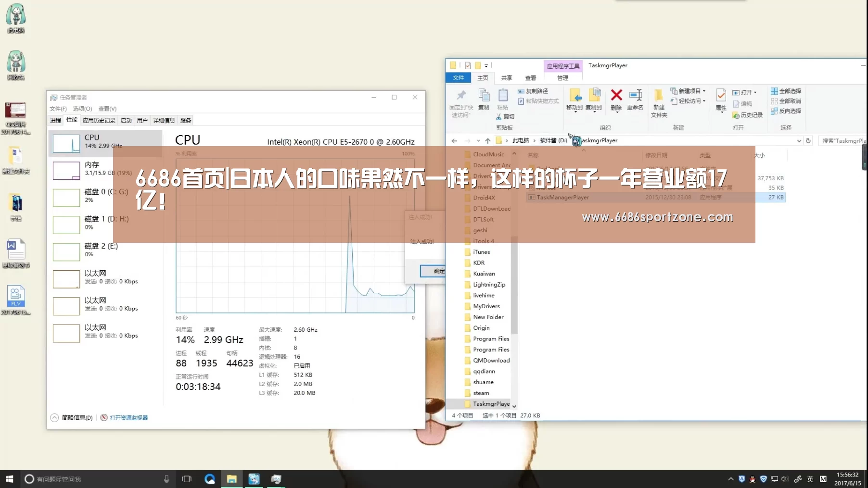Viewport: 868px width, 488px height.
Task: Create a folder with the ribbon 新建文件夹 icon
Action: click(x=659, y=103)
